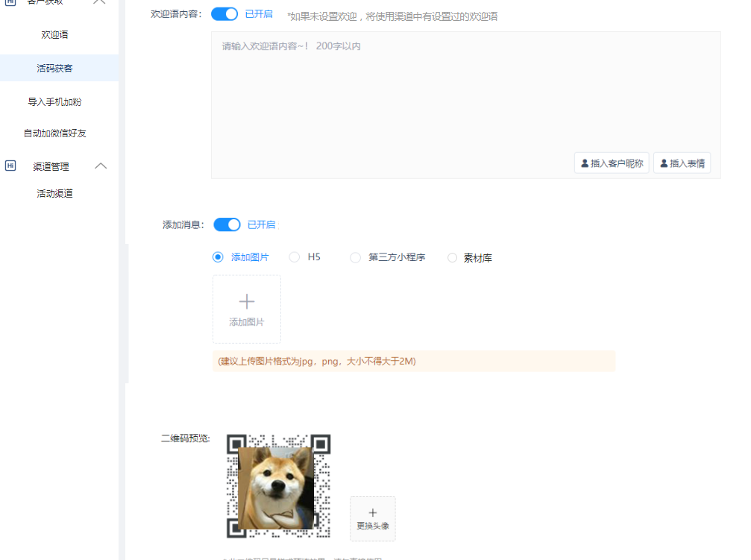Click the 添加图片 upload box label

click(x=247, y=322)
